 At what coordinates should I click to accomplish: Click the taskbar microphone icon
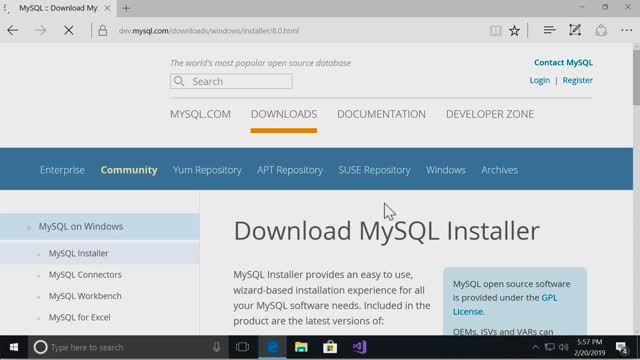point(216,347)
